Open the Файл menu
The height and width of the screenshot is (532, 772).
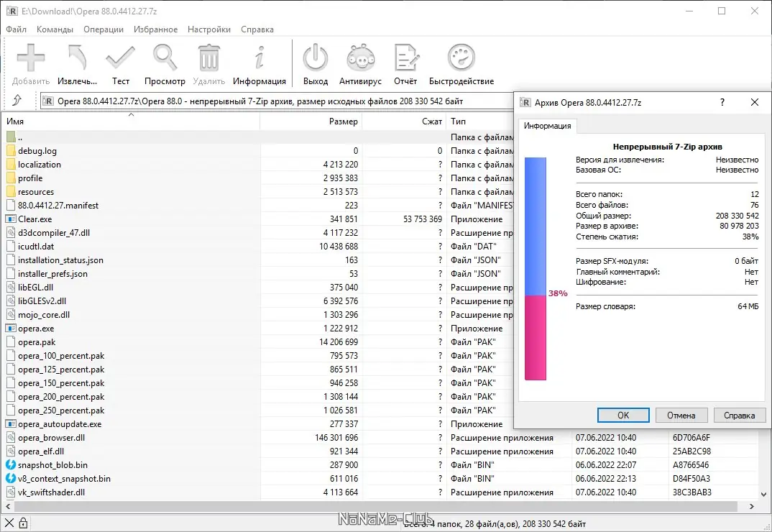tap(17, 29)
